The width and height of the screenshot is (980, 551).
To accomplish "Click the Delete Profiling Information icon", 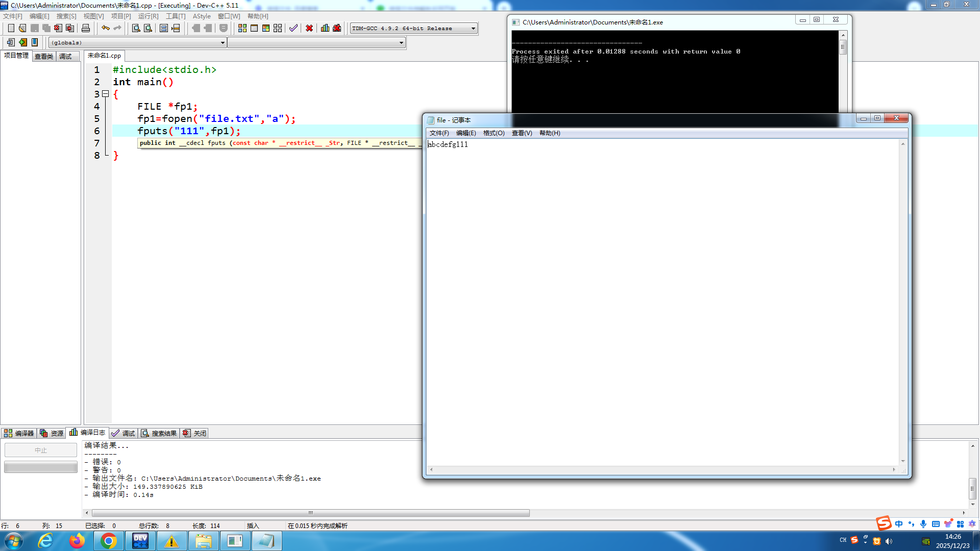I will 337,28.
